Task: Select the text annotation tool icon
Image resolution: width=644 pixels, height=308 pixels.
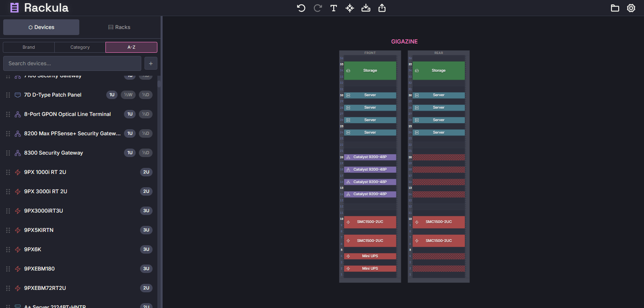Action: 334,8
